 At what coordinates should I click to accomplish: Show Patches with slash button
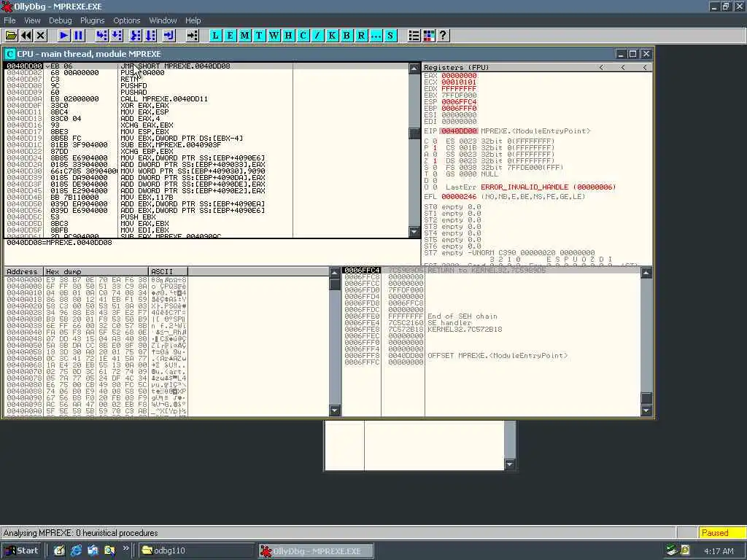(x=317, y=35)
